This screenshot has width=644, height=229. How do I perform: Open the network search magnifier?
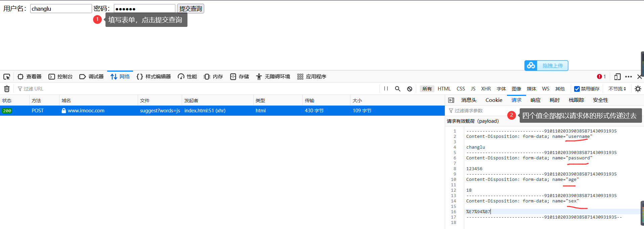click(398, 89)
